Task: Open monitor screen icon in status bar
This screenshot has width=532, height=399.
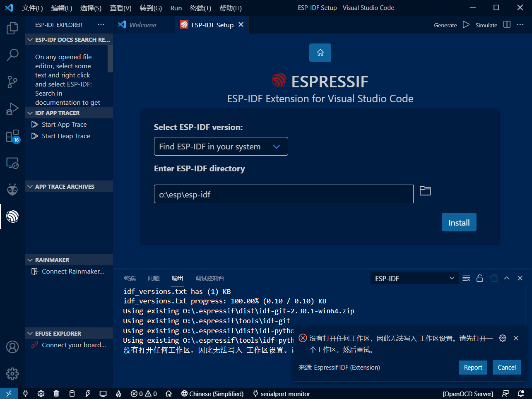Action: tap(103, 394)
